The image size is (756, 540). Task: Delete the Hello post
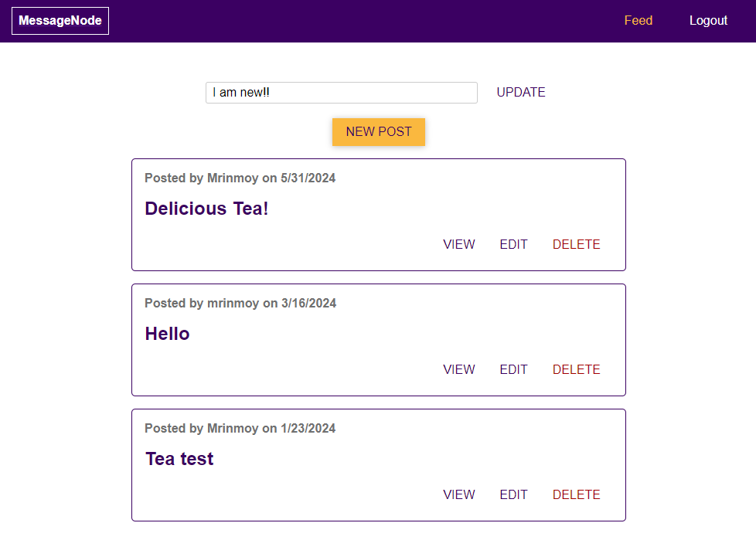point(576,370)
